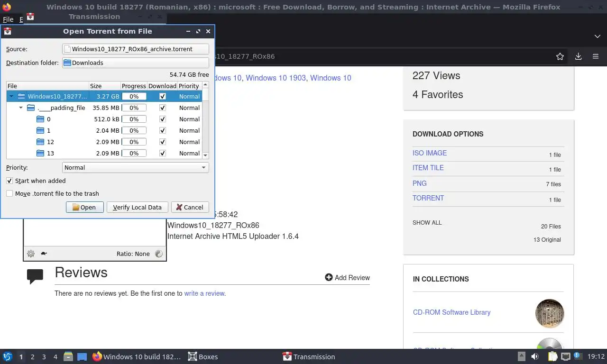Uncheck Download for file 0

pyautogui.click(x=162, y=119)
